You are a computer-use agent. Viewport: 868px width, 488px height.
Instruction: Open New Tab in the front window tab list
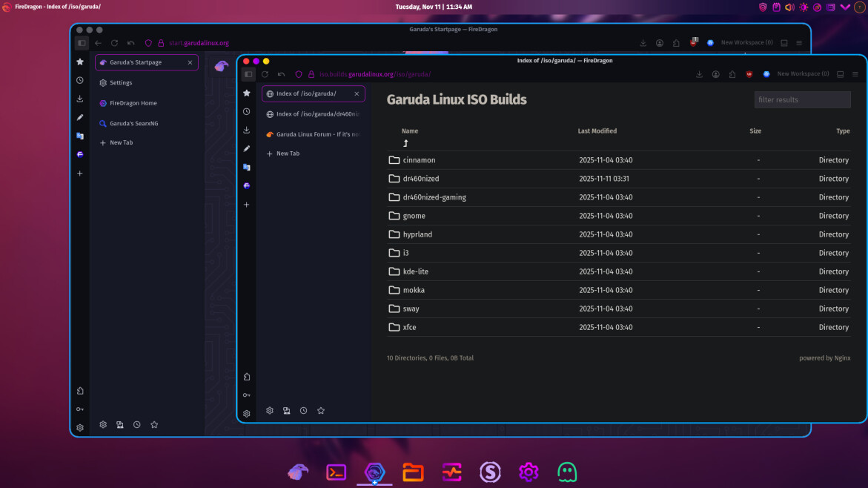pos(288,154)
